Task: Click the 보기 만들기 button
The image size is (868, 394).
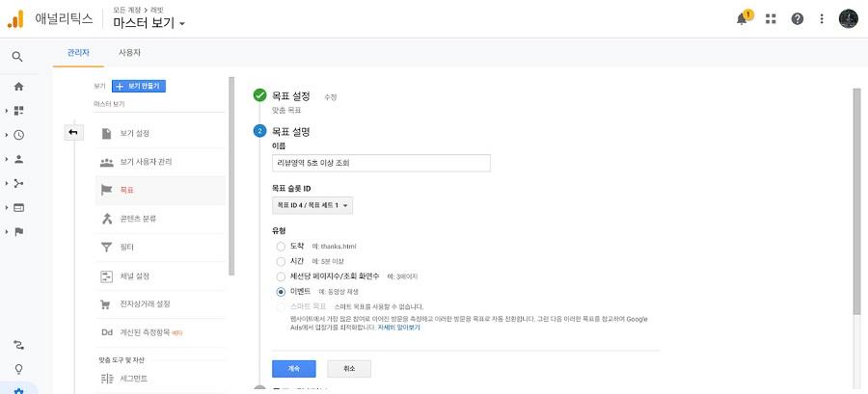Action: [139, 86]
